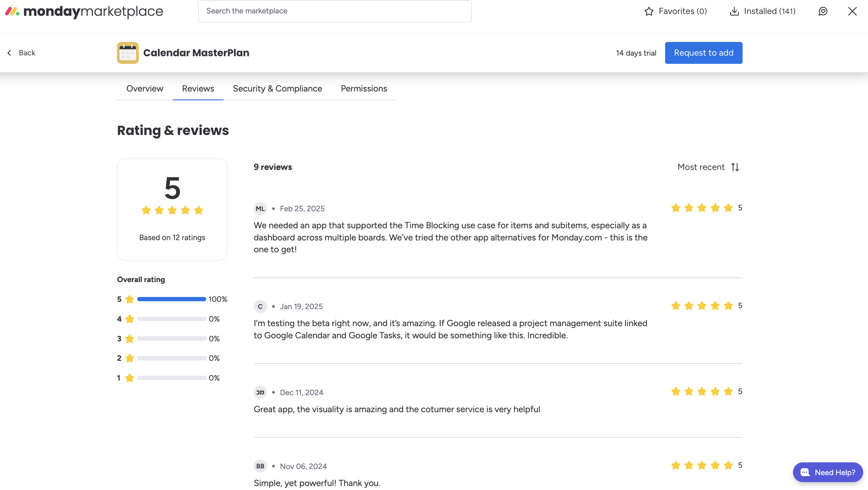Image resolution: width=868 pixels, height=490 pixels.
Task: Close the marketplace with the X icon
Action: pos(852,12)
